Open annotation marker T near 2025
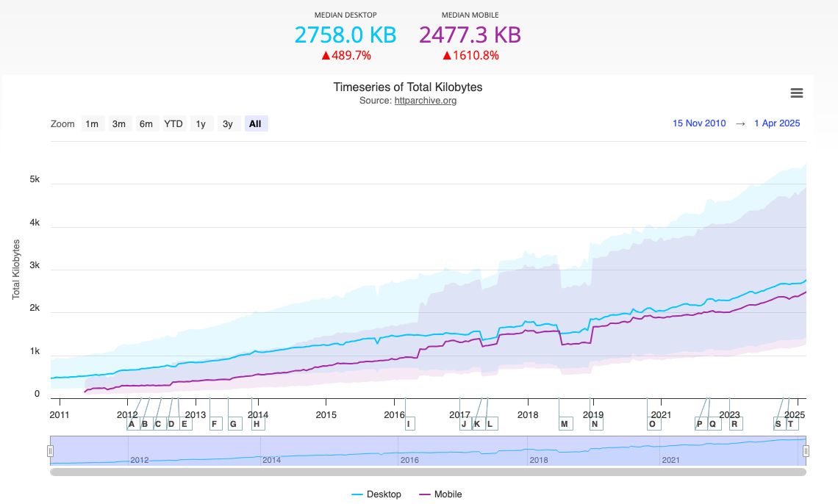The height and width of the screenshot is (504, 838). pos(789,423)
